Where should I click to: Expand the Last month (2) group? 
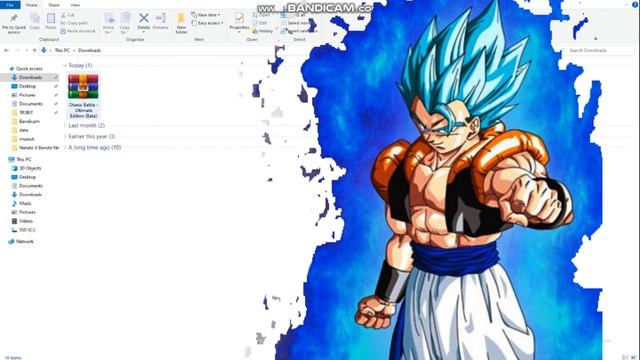(x=65, y=125)
